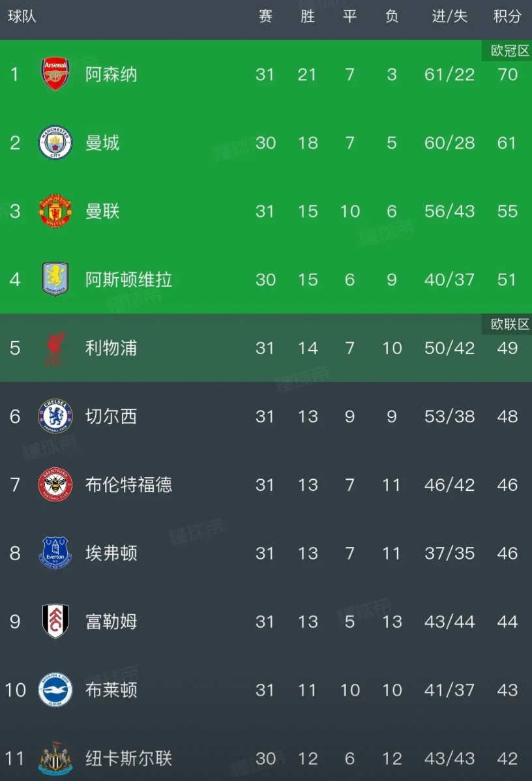Click the Arsenal club crest
This screenshot has height=781, width=532.
point(55,74)
